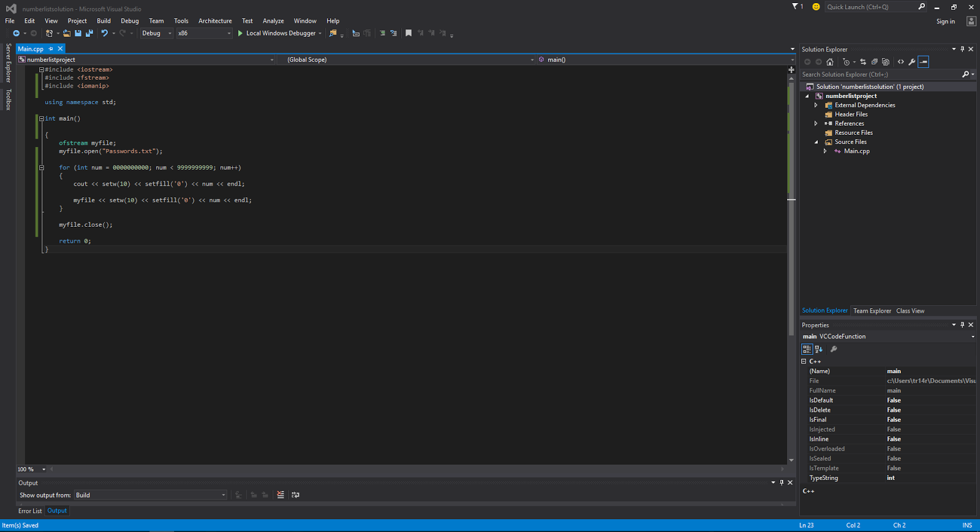Open the Analyze menu

click(x=273, y=21)
